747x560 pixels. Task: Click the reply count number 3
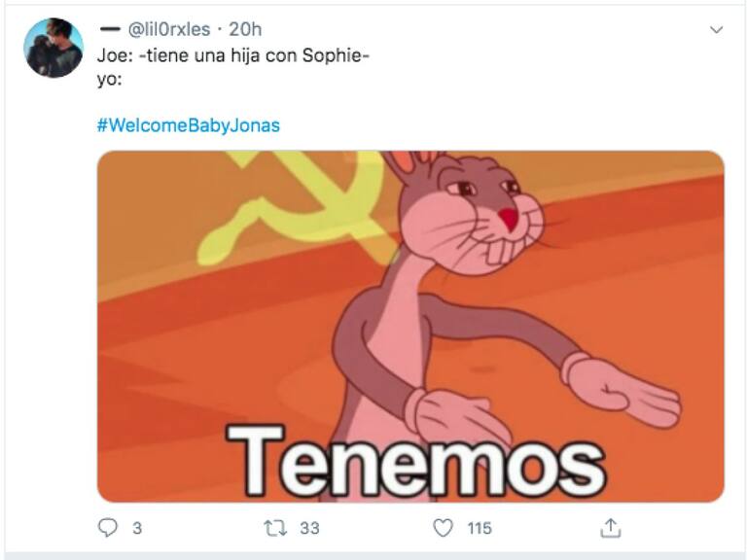pos(137,528)
